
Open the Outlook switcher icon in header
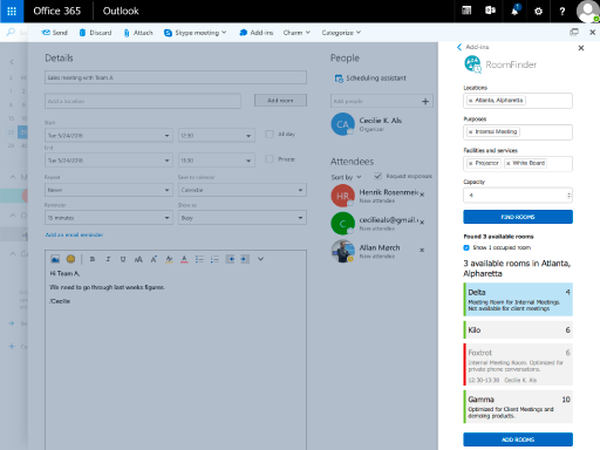tap(490, 11)
